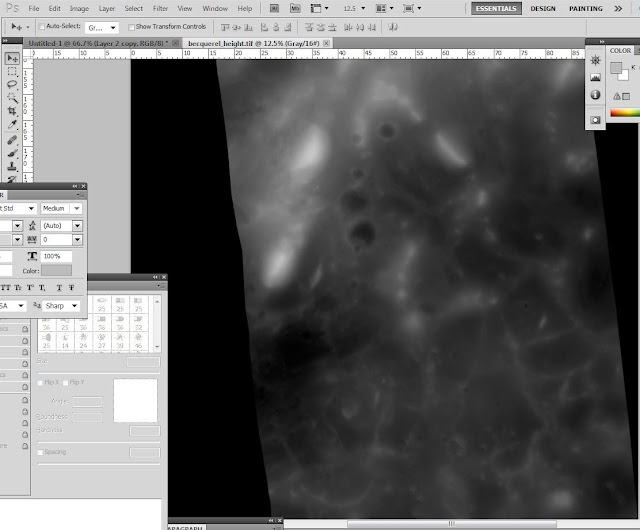Select the Move tool in toolbox

tap(13, 58)
